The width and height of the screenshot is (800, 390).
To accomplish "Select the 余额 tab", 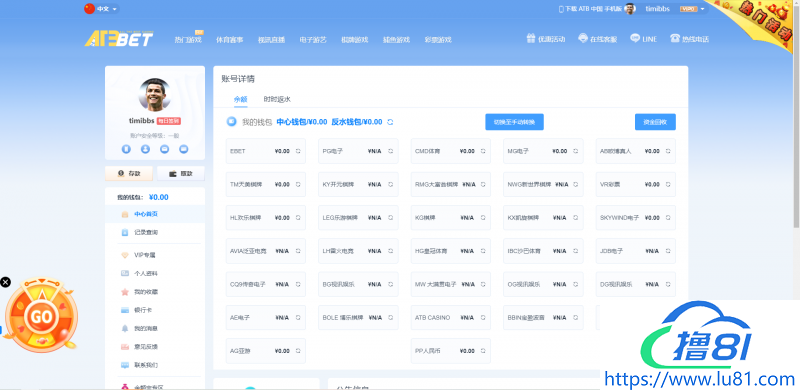I will click(x=240, y=100).
